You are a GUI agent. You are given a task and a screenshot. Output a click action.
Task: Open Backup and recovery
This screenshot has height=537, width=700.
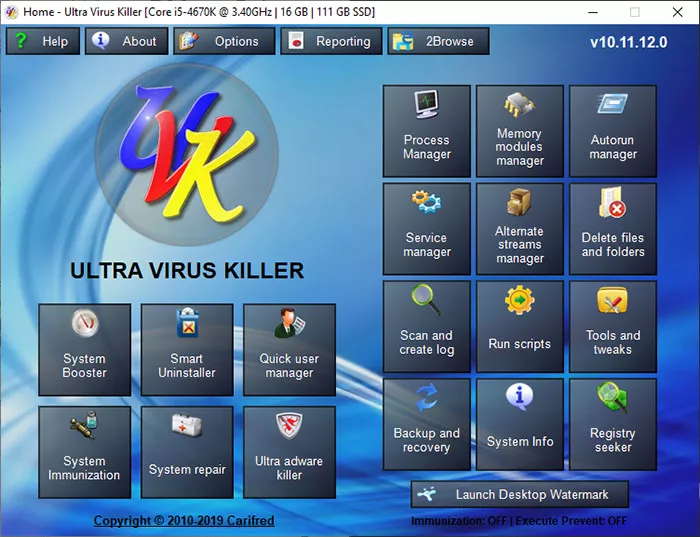click(427, 424)
